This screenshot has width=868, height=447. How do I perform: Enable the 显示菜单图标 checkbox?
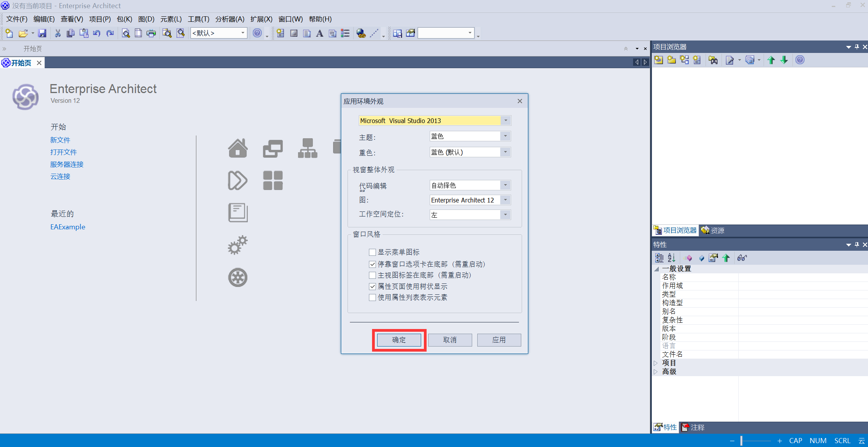(x=372, y=252)
